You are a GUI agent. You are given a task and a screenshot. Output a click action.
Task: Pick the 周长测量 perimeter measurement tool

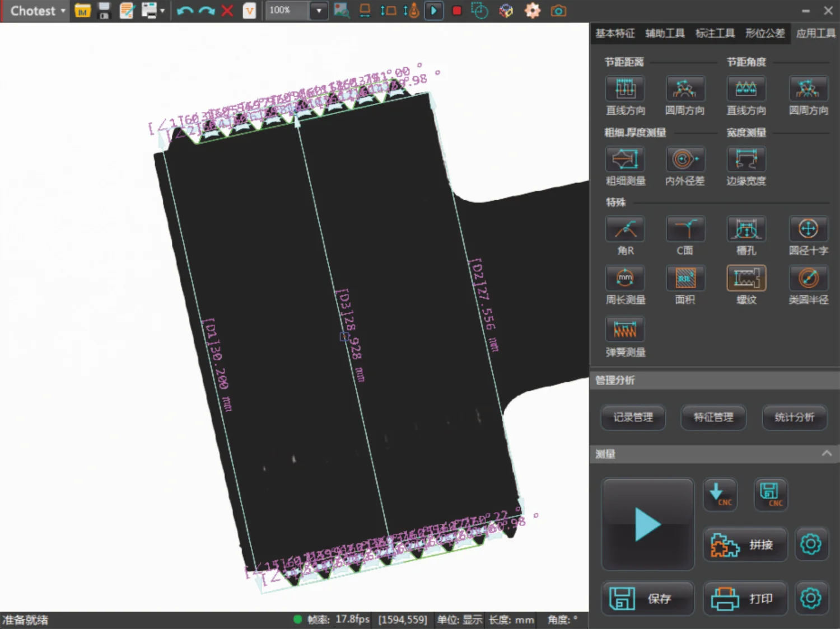tap(625, 279)
